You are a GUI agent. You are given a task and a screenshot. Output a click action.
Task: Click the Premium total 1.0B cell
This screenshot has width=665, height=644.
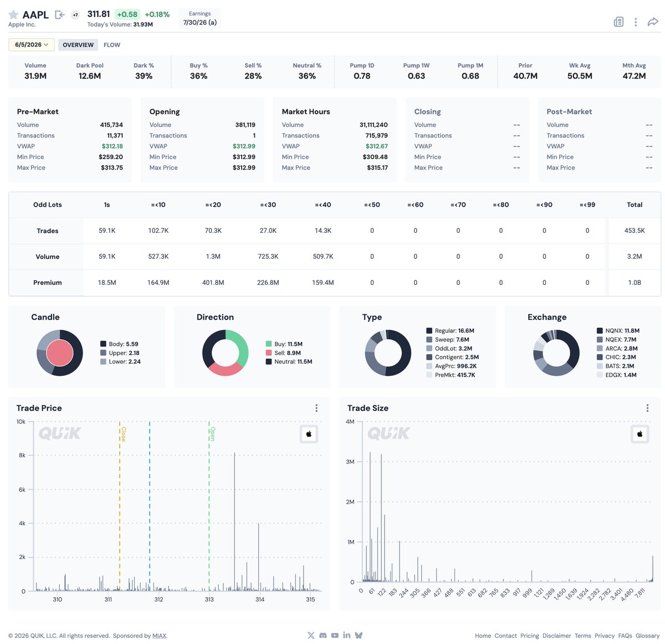(635, 283)
